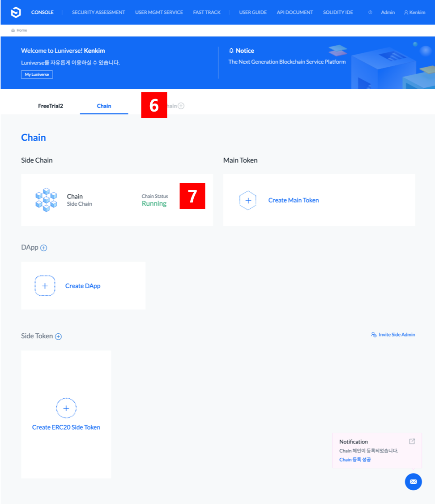Image resolution: width=435 pixels, height=504 pixels.
Task: Click the Create DApp link
Action: 83,286
